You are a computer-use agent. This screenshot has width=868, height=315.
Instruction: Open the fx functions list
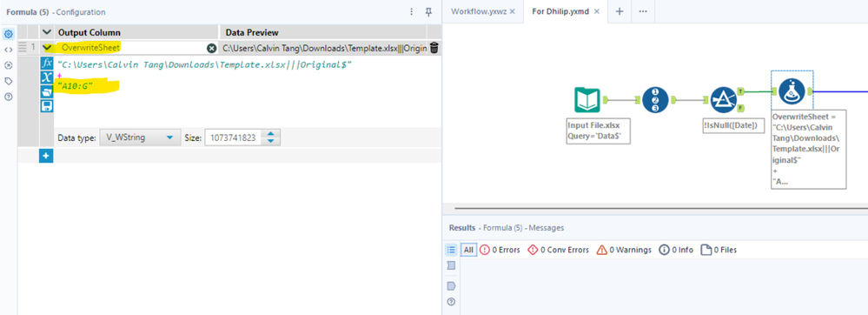pos(47,63)
